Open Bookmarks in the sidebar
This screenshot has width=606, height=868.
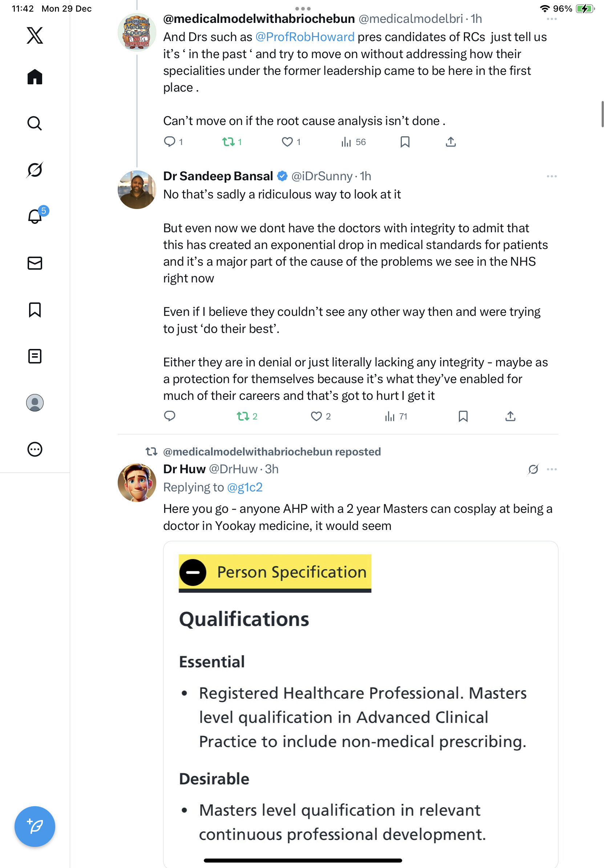tap(35, 310)
